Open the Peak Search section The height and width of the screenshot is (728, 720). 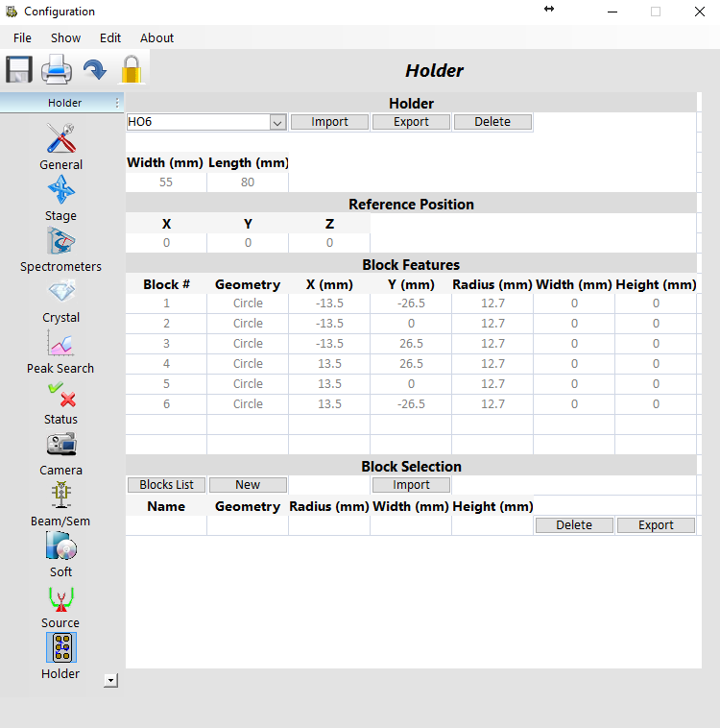[60, 344]
